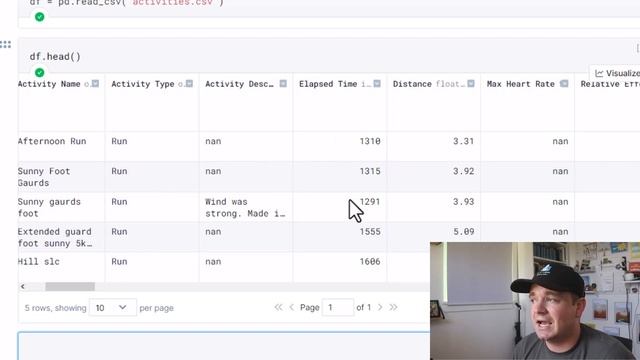Click elapsed time value 1310

pos(370,141)
